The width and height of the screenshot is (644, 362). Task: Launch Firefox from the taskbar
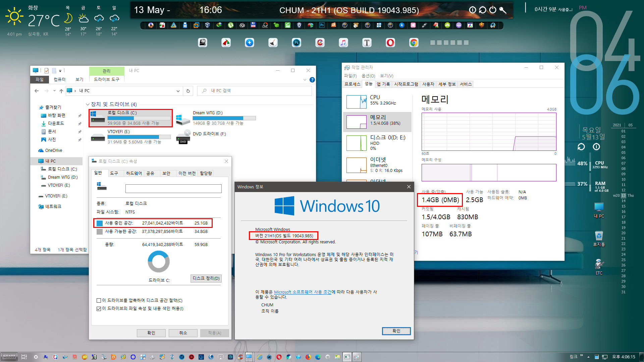tap(308, 357)
